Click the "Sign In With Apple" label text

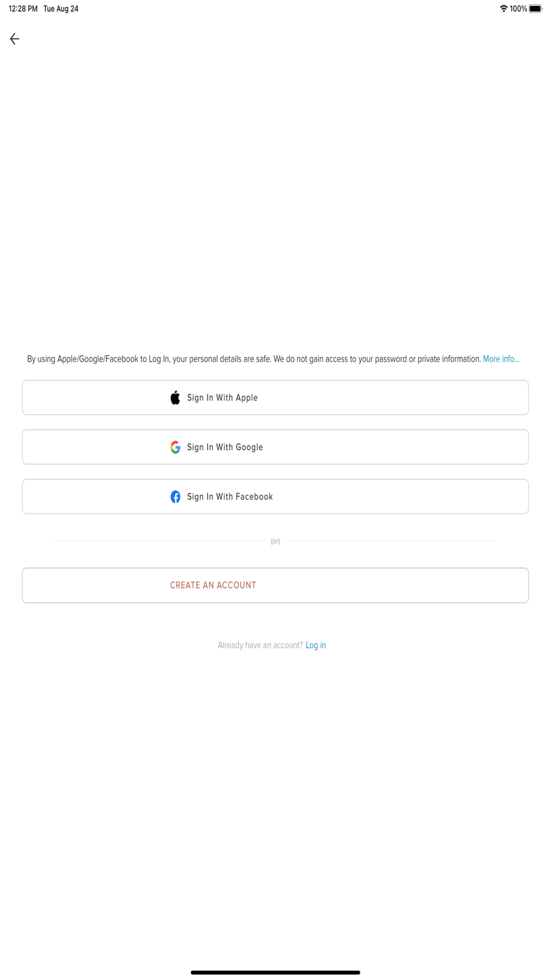(x=222, y=398)
